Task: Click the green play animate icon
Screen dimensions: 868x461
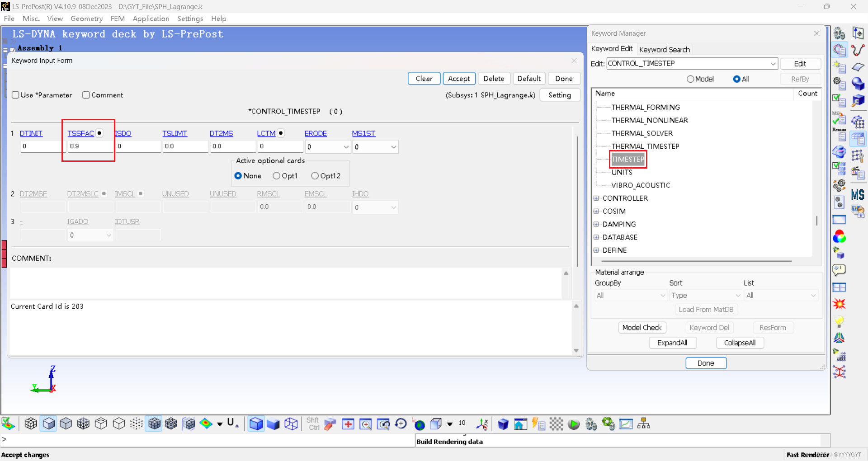Action: (x=574, y=424)
